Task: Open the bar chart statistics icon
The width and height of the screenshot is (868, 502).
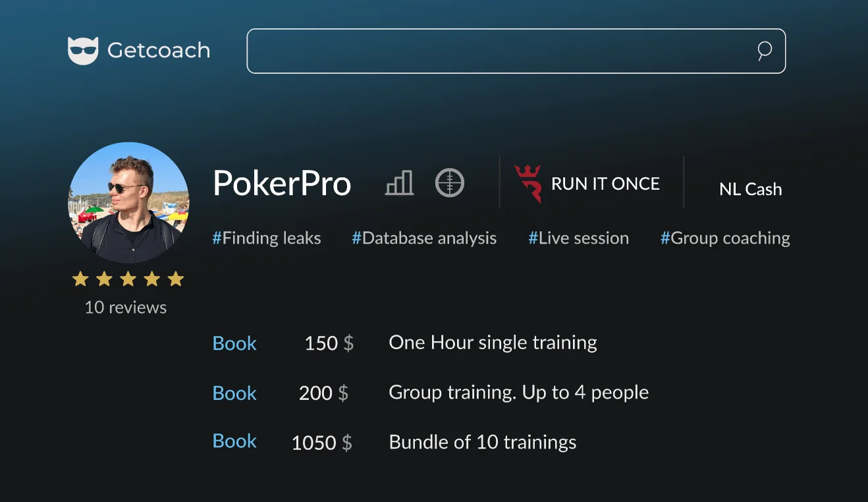Action: [x=399, y=183]
